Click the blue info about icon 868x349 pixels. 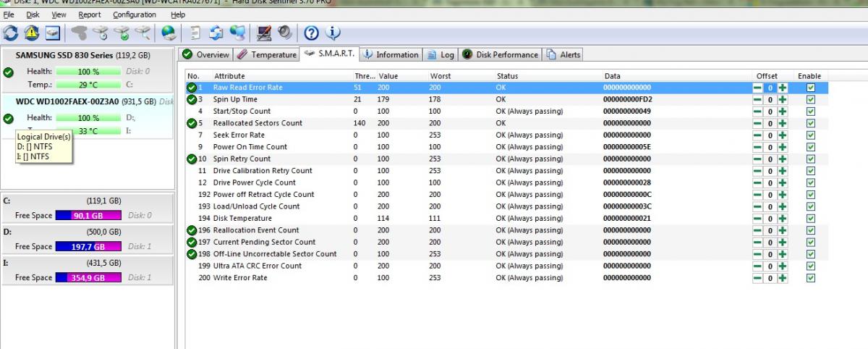[333, 33]
